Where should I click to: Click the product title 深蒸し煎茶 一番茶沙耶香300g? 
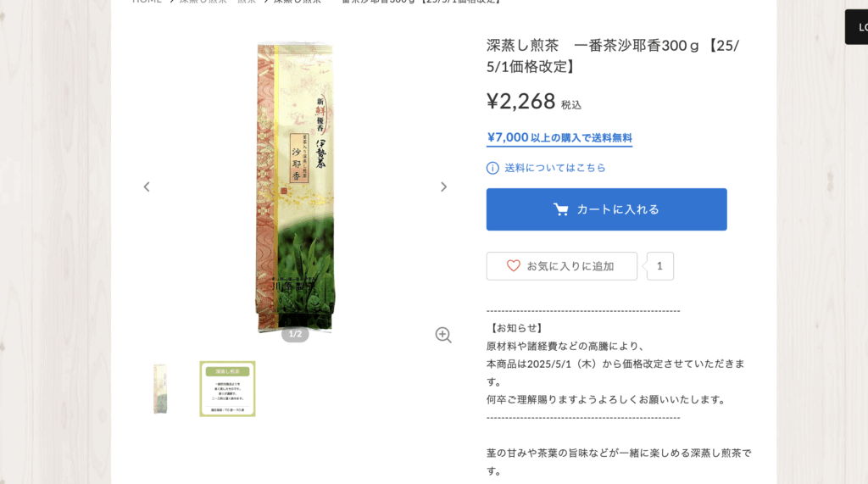click(613, 56)
